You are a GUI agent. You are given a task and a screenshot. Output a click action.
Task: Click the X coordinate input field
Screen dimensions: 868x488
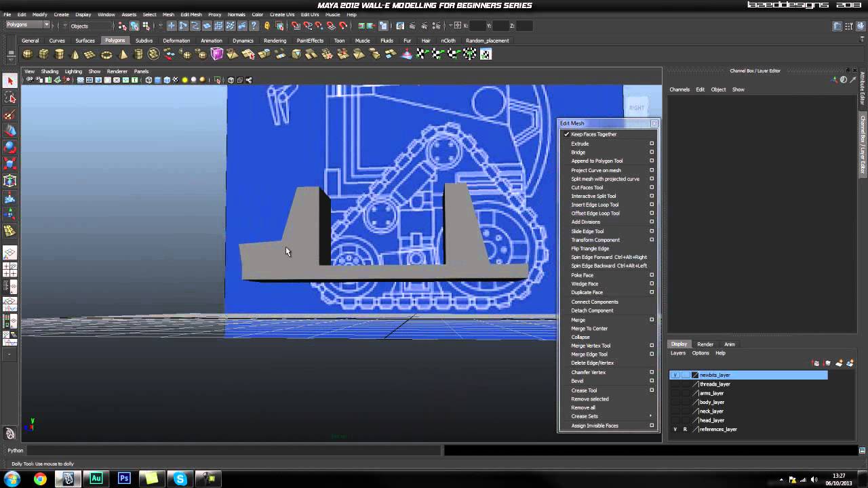pyautogui.click(x=477, y=26)
